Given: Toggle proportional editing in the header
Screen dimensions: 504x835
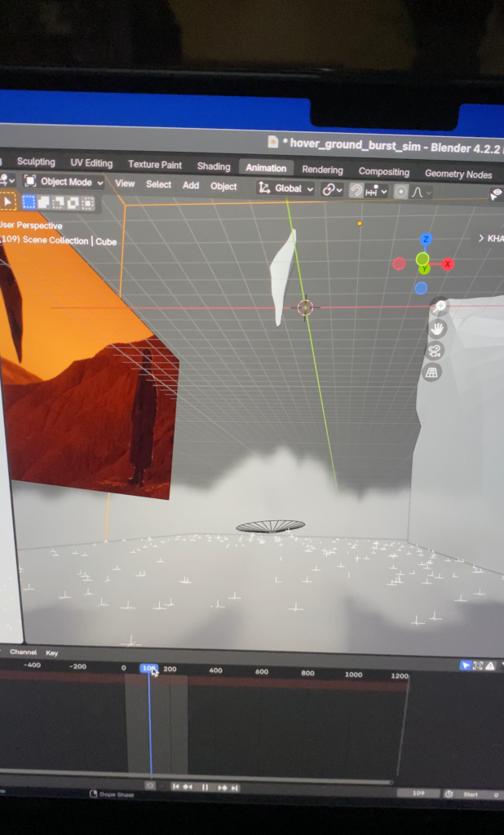Looking at the screenshot, I should pyautogui.click(x=400, y=192).
